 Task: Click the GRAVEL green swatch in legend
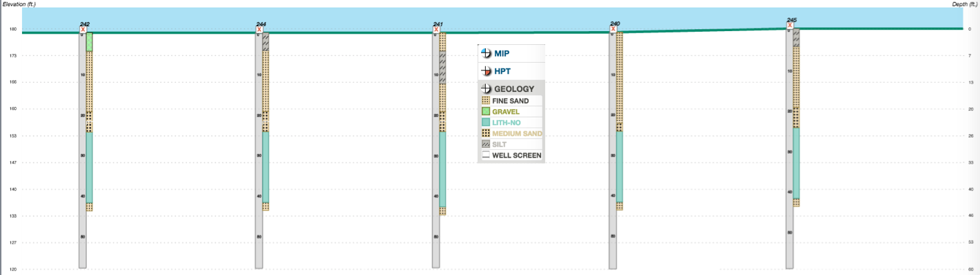(486, 111)
